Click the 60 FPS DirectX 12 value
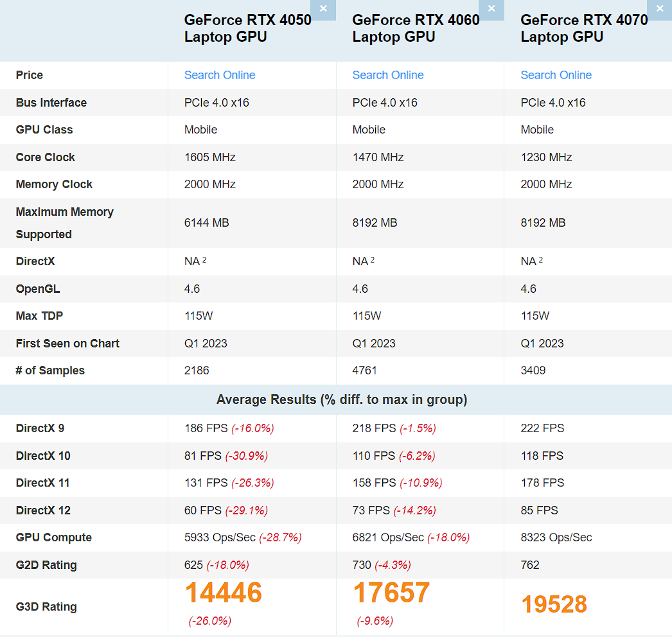This screenshot has height=637, width=672. point(203,510)
